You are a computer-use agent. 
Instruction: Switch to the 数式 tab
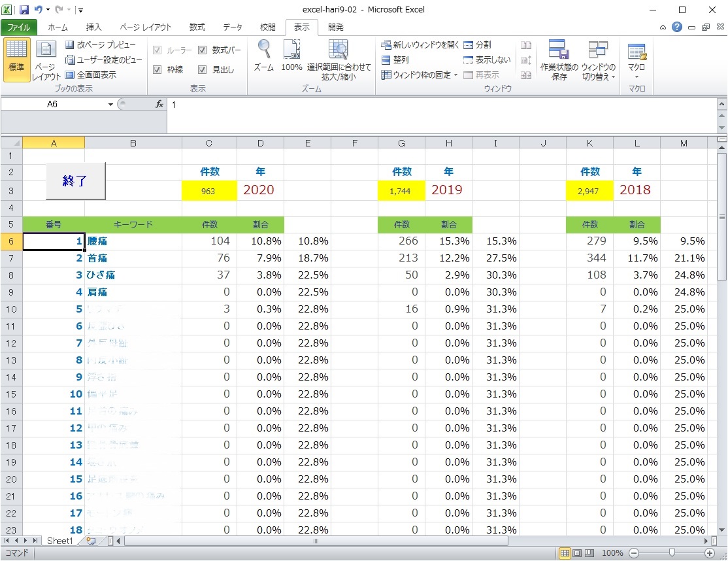tap(197, 27)
